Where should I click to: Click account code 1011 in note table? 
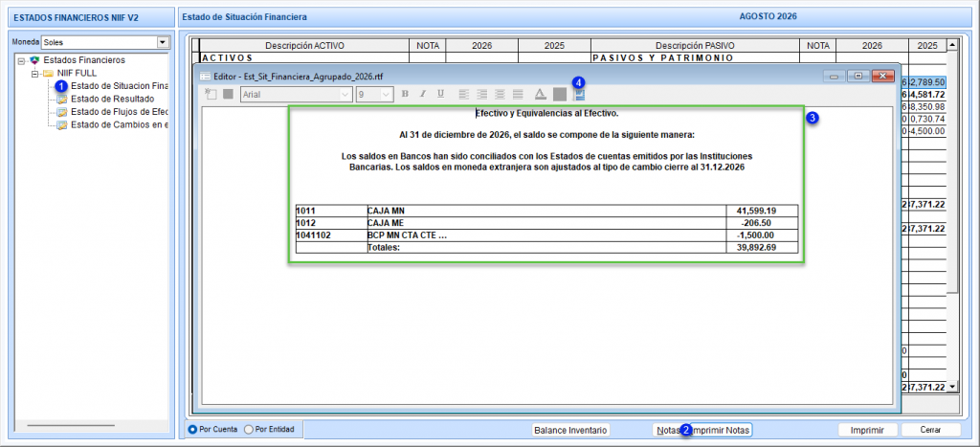tap(304, 211)
